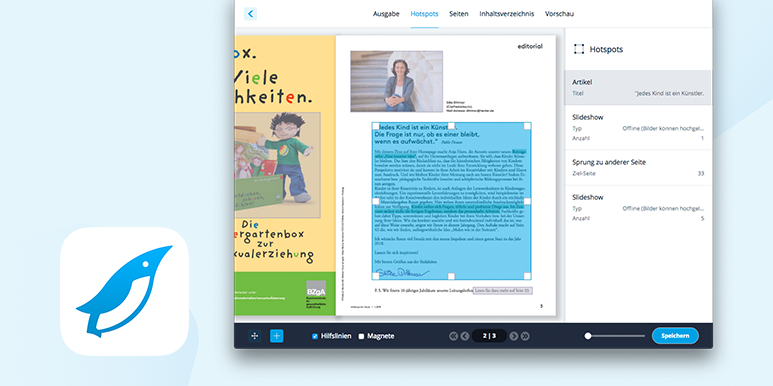Click the right-middle handle of blue hotspot

(527, 201)
